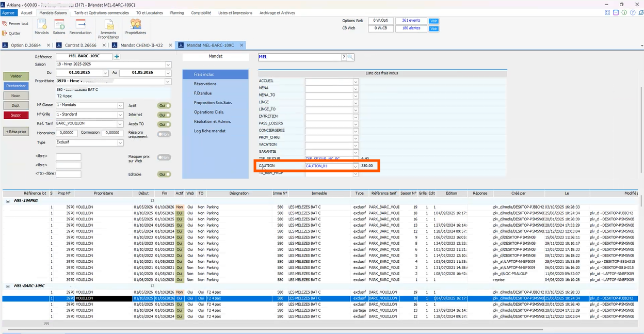The image size is (644, 334).
Task: Click the red Suppr. button
Action: pyautogui.click(x=16, y=115)
